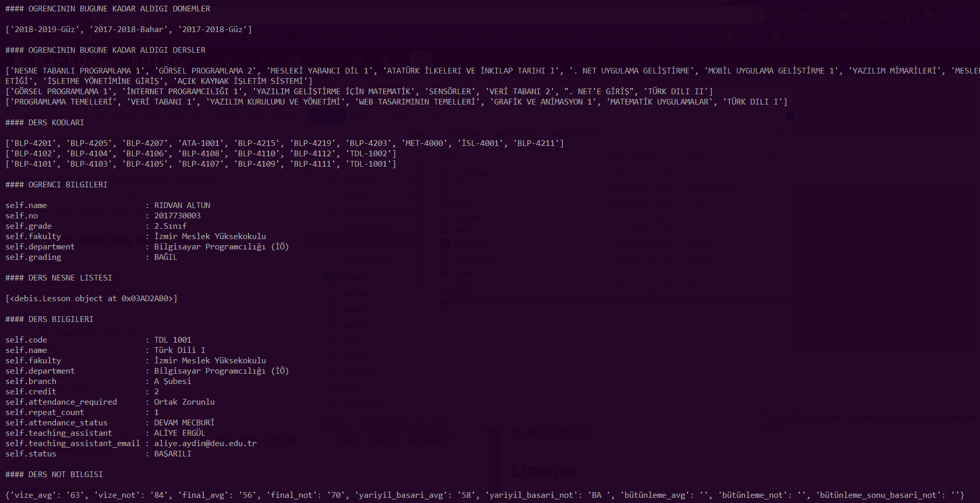Click the LICENSE file icon
980x503 pixels.
(445, 217)
